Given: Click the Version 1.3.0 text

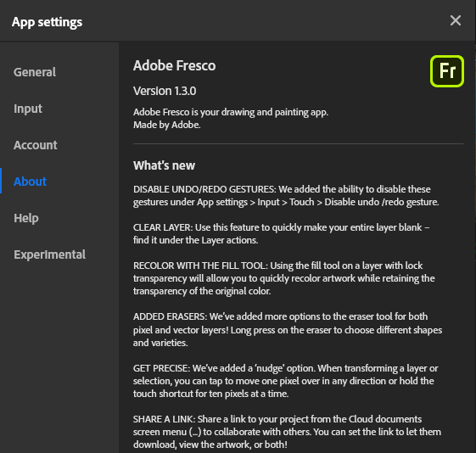Looking at the screenshot, I should coord(165,91).
